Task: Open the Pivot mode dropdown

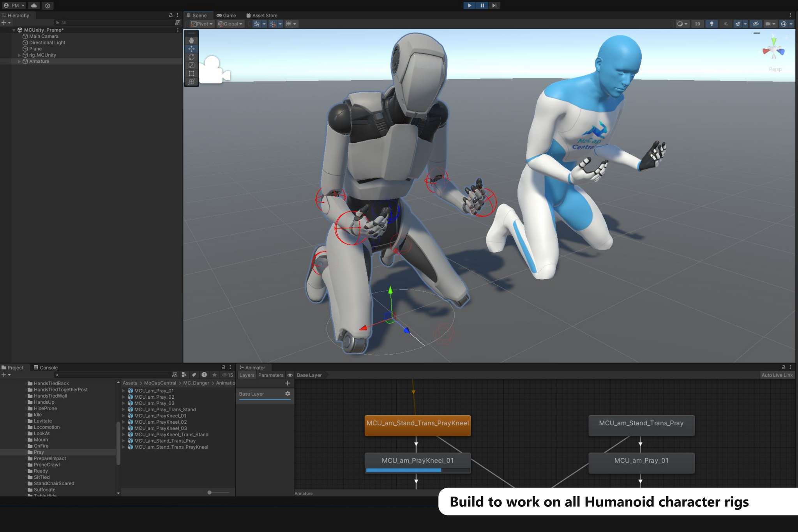Action: (201, 24)
